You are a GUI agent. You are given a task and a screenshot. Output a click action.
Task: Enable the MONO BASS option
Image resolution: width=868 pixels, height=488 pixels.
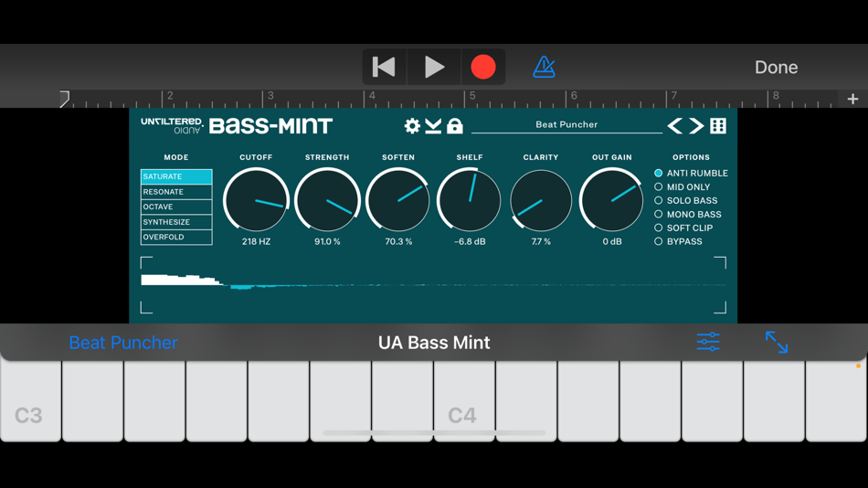tap(687, 215)
